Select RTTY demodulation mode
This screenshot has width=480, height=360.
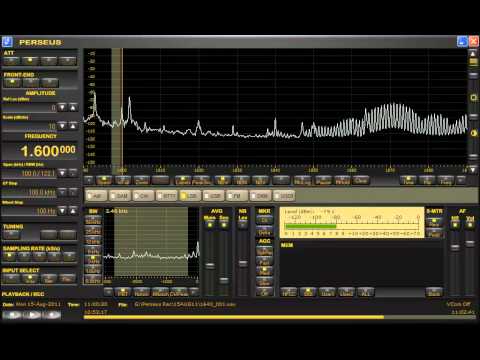[167, 196]
